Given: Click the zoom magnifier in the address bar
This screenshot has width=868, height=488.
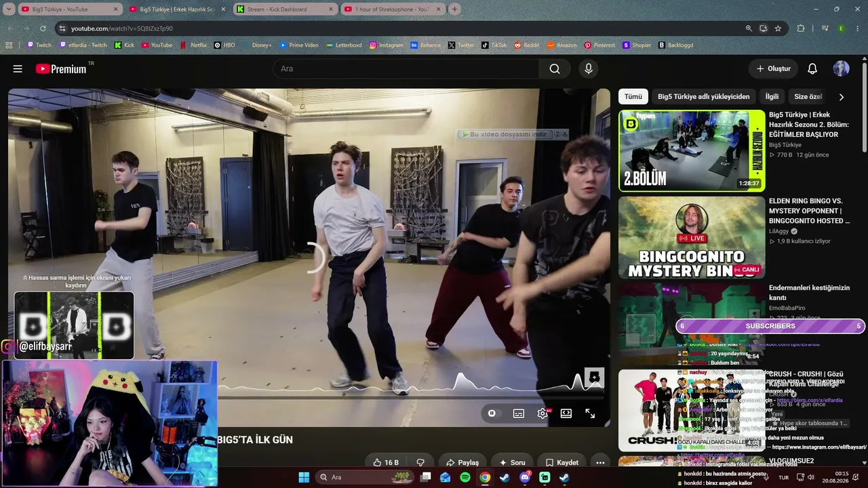Looking at the screenshot, I should (749, 28).
